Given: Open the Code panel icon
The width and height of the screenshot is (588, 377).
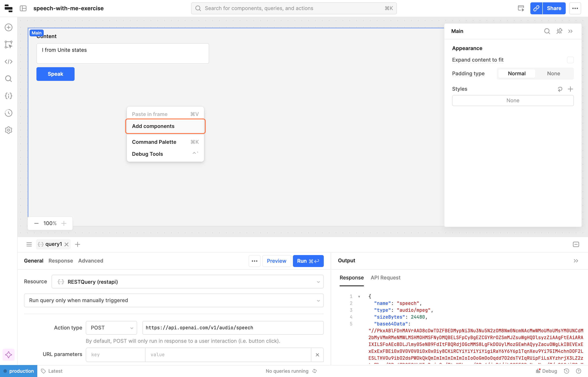Looking at the screenshot, I should [9, 62].
